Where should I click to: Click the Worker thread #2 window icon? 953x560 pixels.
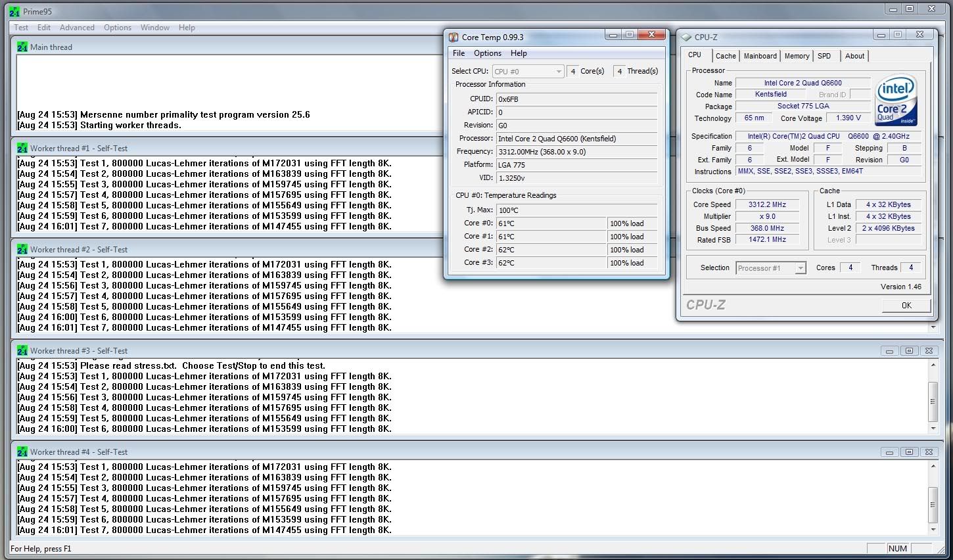point(22,250)
